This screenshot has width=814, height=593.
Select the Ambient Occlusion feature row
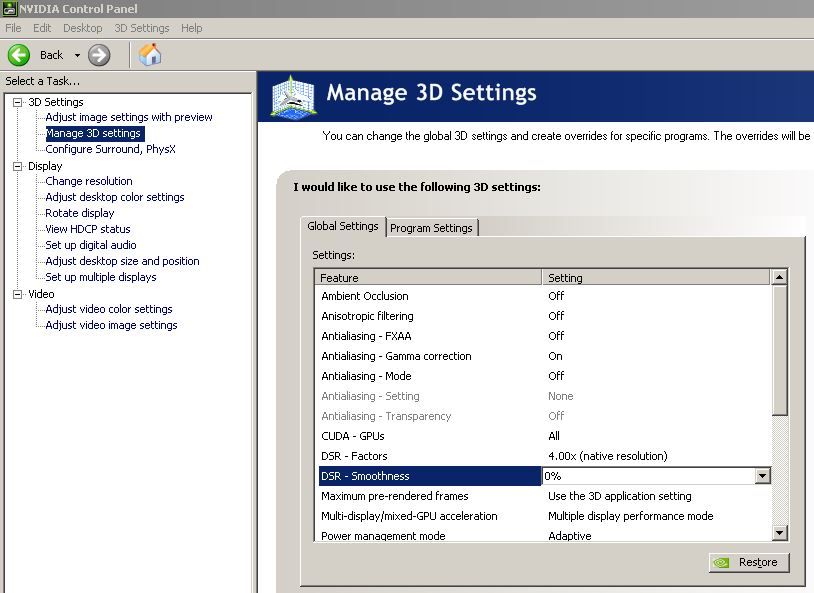364,296
